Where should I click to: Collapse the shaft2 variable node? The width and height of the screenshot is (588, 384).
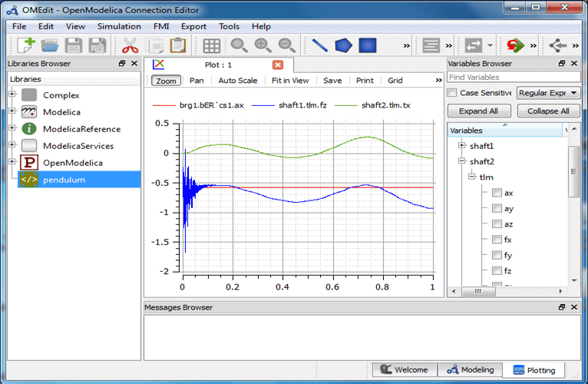[x=461, y=161]
